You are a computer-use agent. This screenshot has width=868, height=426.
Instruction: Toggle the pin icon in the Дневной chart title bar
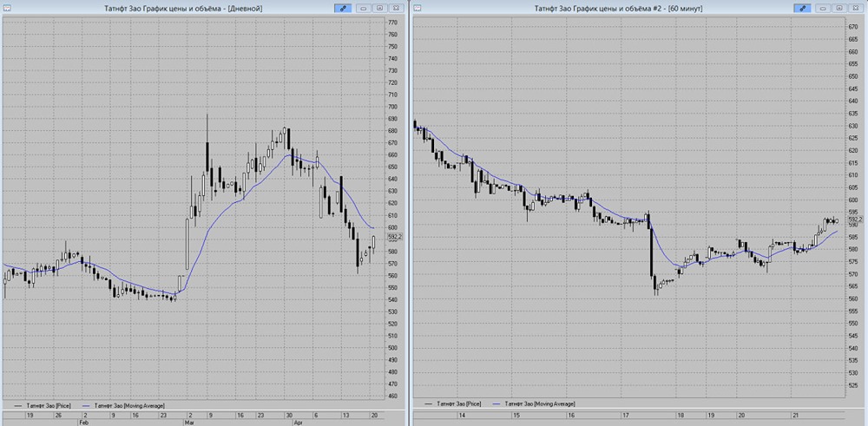(x=343, y=9)
